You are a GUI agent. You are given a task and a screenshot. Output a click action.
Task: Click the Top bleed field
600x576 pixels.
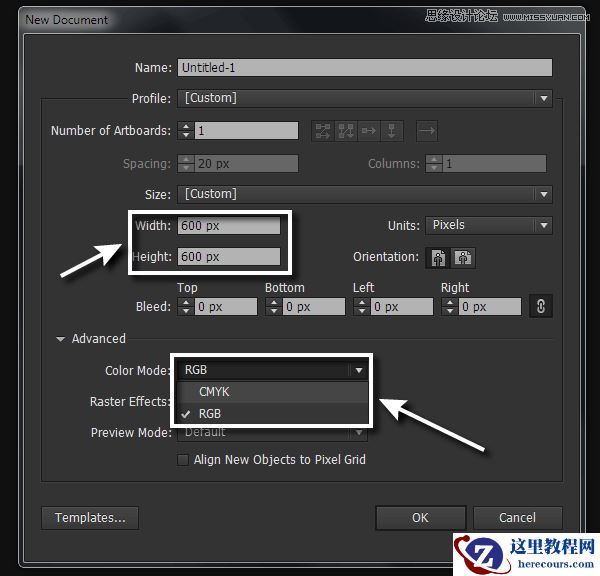click(226, 307)
